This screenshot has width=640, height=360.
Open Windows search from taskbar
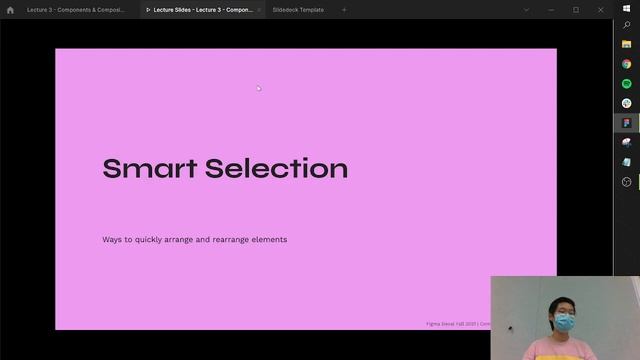(627, 25)
